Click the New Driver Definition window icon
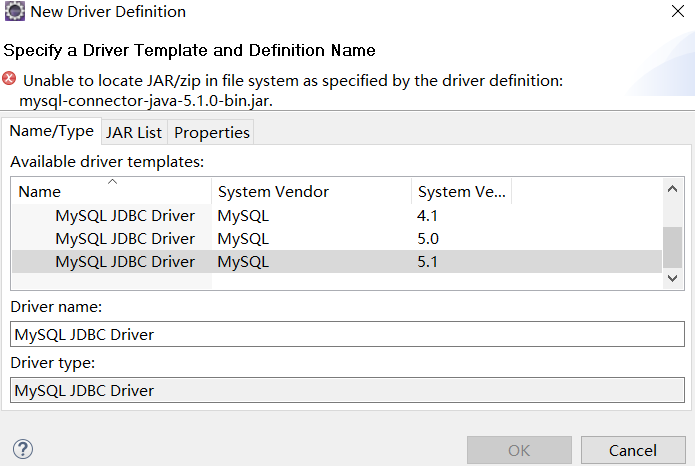 [15, 11]
